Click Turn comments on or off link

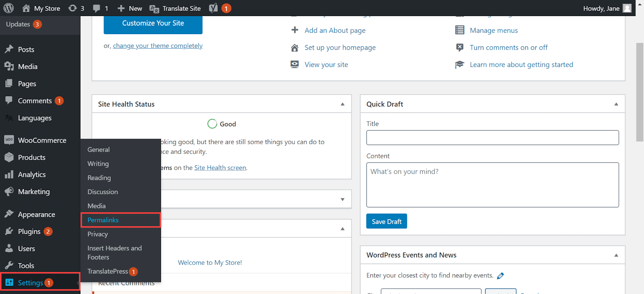click(x=509, y=47)
